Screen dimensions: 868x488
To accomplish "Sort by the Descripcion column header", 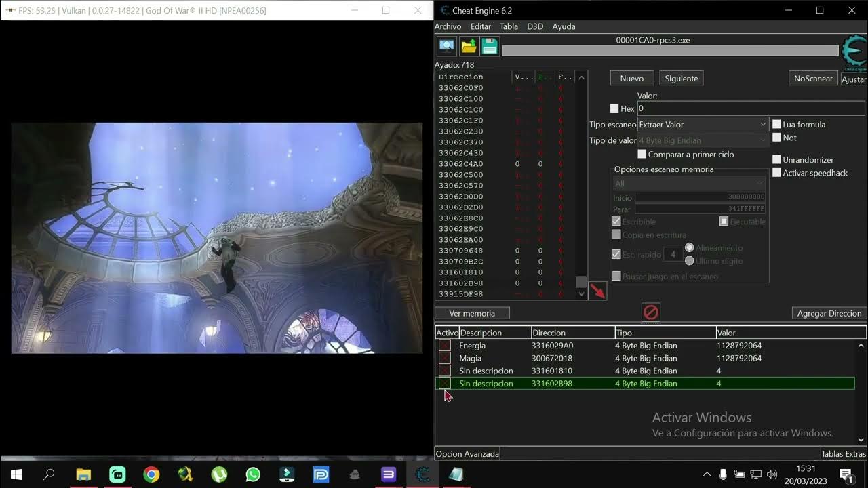I will pyautogui.click(x=495, y=333).
